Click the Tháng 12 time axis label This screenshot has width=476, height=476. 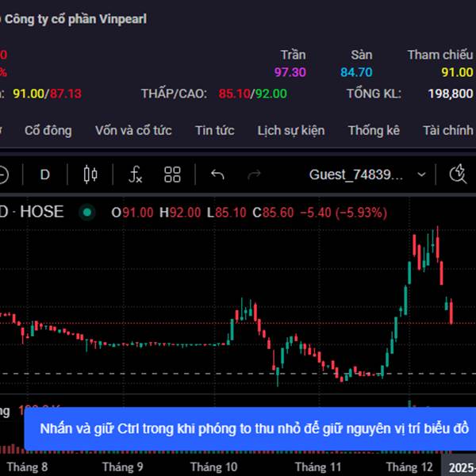pyautogui.click(x=409, y=467)
